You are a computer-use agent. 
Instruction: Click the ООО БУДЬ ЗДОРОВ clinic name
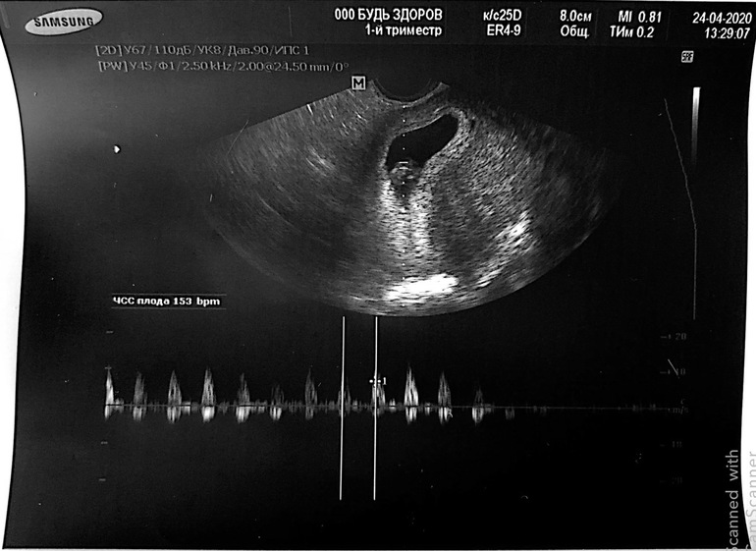[x=388, y=16]
